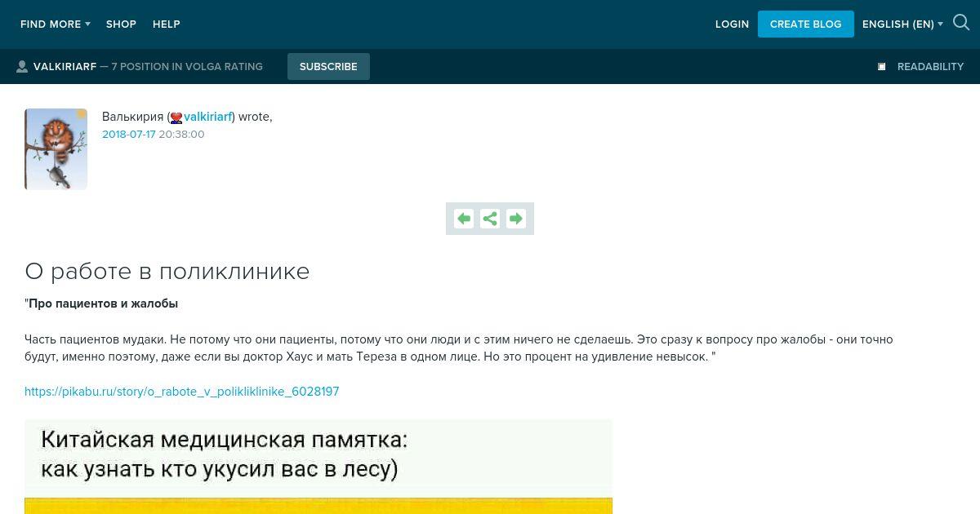Click the bold 'Про пациентов и жалобы' heading
Screen dimensions: 980x514
coord(103,304)
